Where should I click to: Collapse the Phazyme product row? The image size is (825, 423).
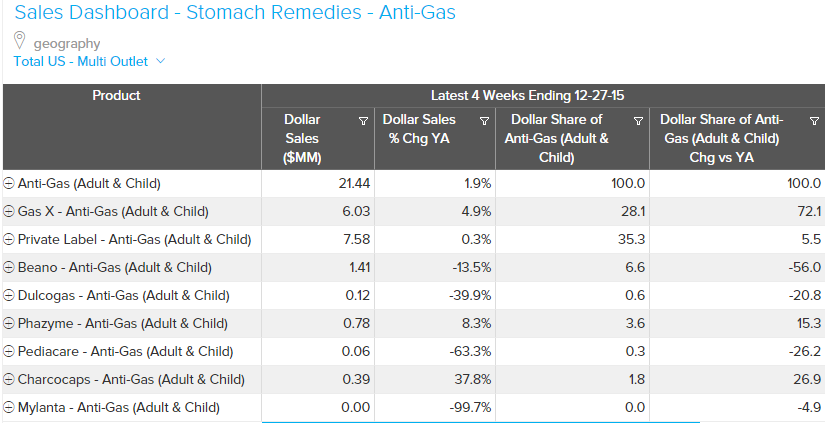coord(9,324)
